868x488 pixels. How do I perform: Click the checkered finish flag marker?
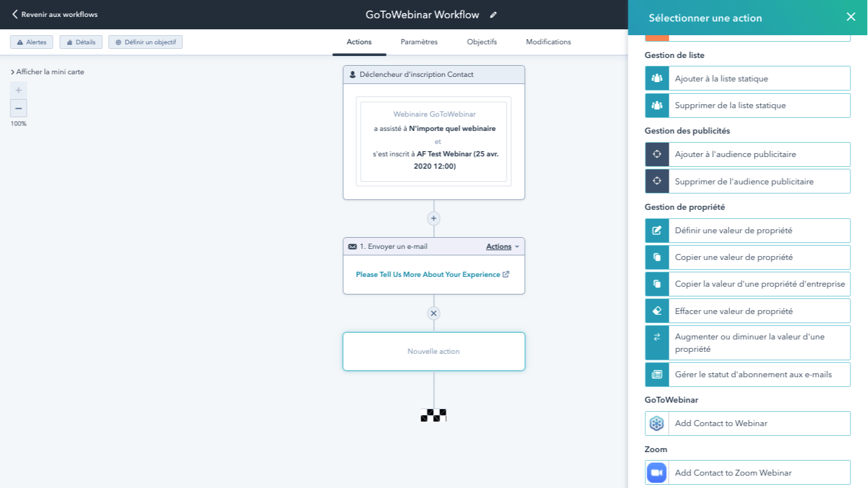[434, 415]
